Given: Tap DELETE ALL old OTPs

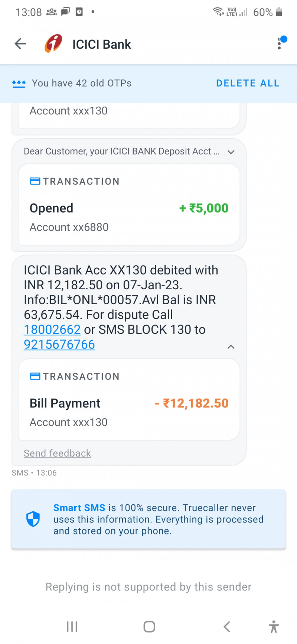Looking at the screenshot, I should (248, 83).
